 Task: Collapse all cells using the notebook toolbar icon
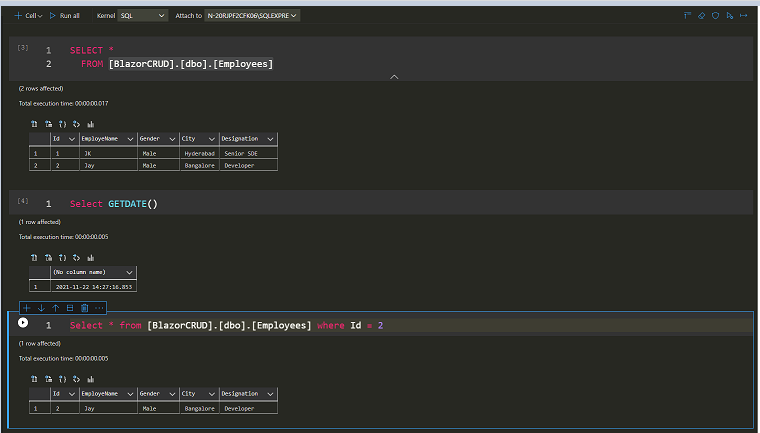coord(687,16)
